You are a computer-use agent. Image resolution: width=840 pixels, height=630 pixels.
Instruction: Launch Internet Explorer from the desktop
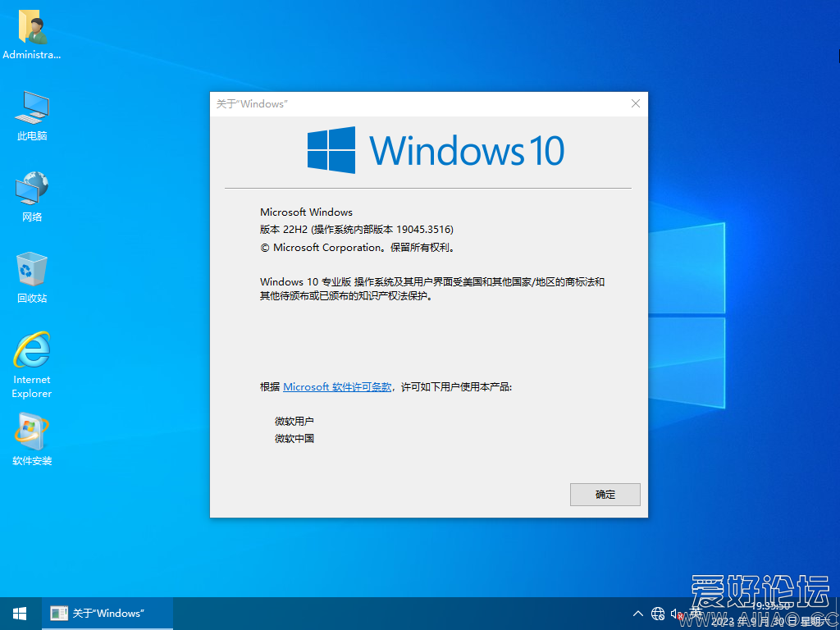coord(31,351)
